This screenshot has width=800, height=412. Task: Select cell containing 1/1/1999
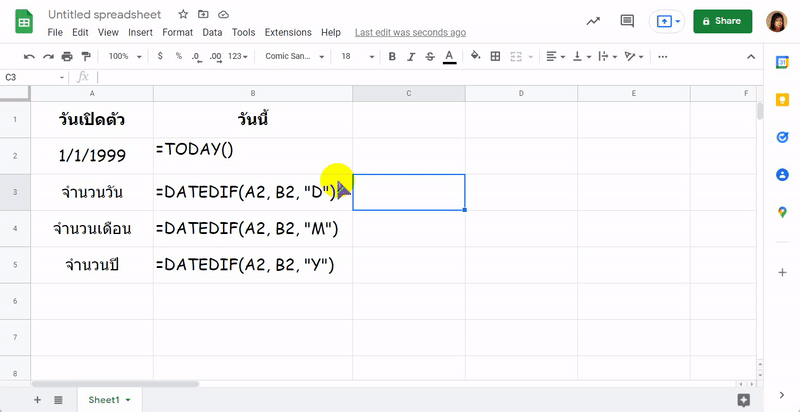coord(92,156)
